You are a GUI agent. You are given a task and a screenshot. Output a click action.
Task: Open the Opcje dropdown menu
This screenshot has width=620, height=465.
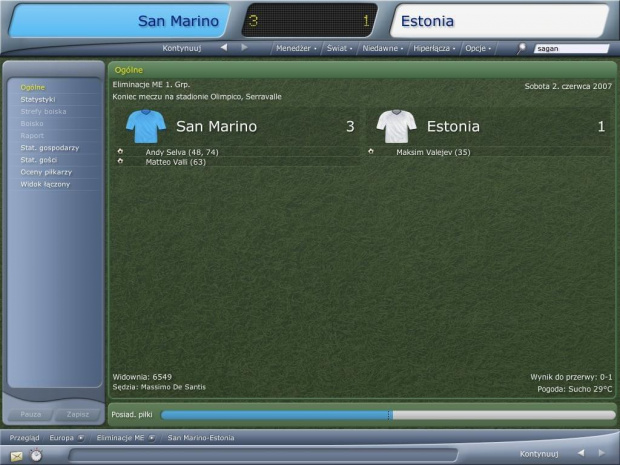pyautogui.click(x=478, y=48)
